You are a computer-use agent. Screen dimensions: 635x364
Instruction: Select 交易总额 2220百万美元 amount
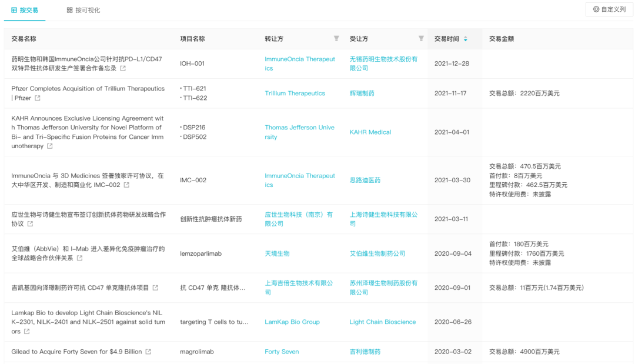(x=524, y=93)
